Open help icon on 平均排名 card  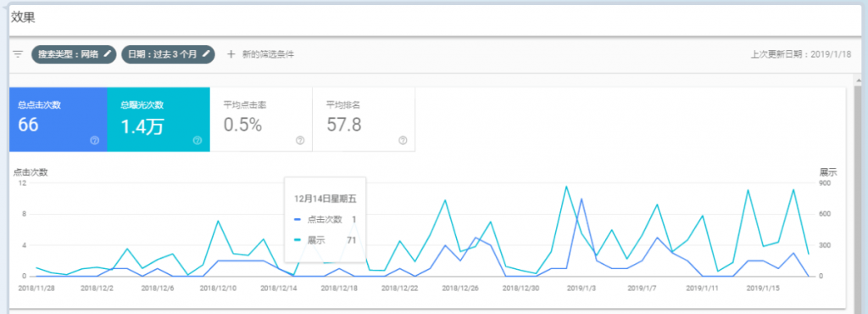[x=403, y=141]
